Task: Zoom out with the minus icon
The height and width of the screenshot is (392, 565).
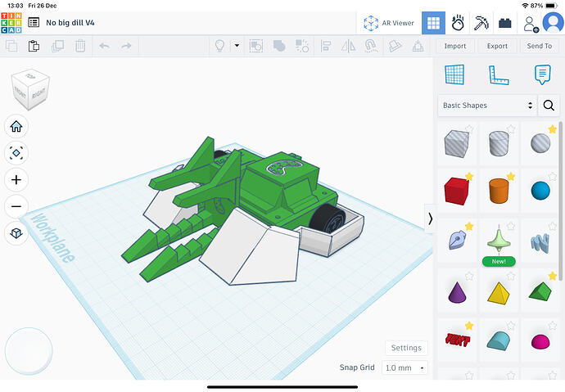Action: pyautogui.click(x=16, y=206)
